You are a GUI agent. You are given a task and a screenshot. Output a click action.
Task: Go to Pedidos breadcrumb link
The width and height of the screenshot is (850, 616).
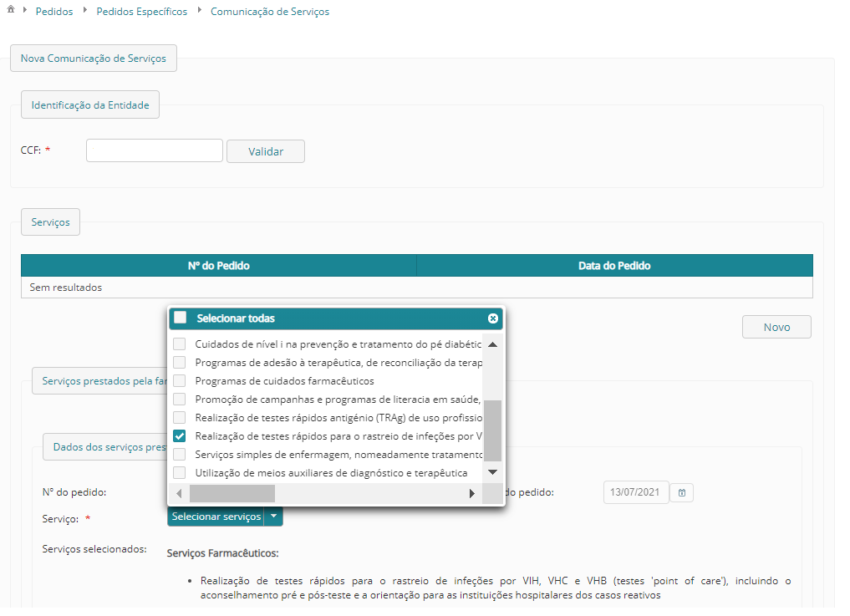[54, 12]
